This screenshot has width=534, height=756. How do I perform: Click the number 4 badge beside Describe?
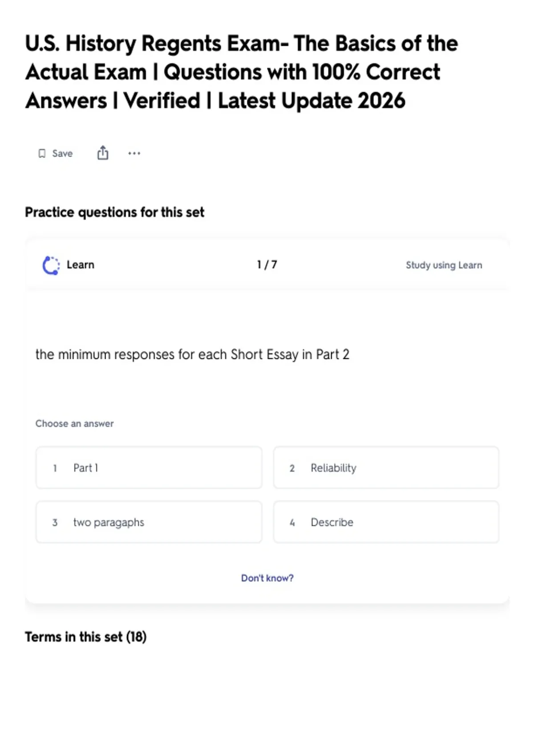pyautogui.click(x=292, y=523)
